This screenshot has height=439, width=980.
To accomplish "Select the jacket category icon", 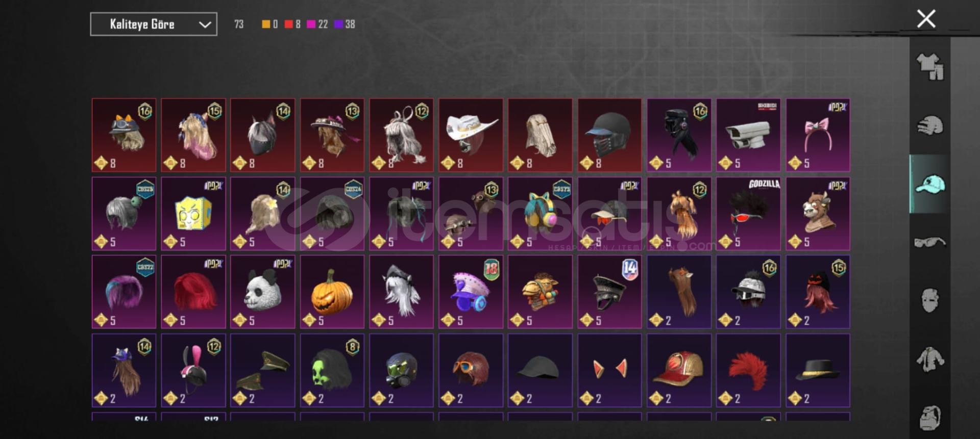I will tap(929, 359).
